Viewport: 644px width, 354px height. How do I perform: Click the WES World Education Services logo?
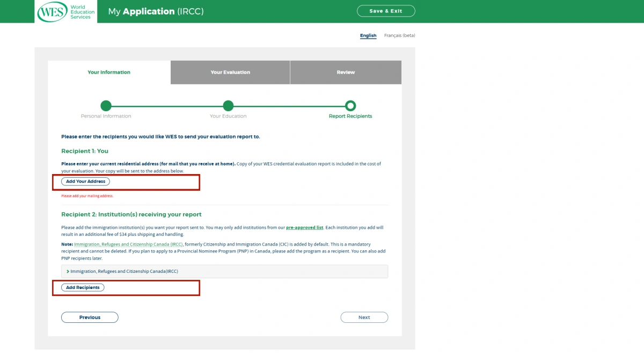point(67,11)
